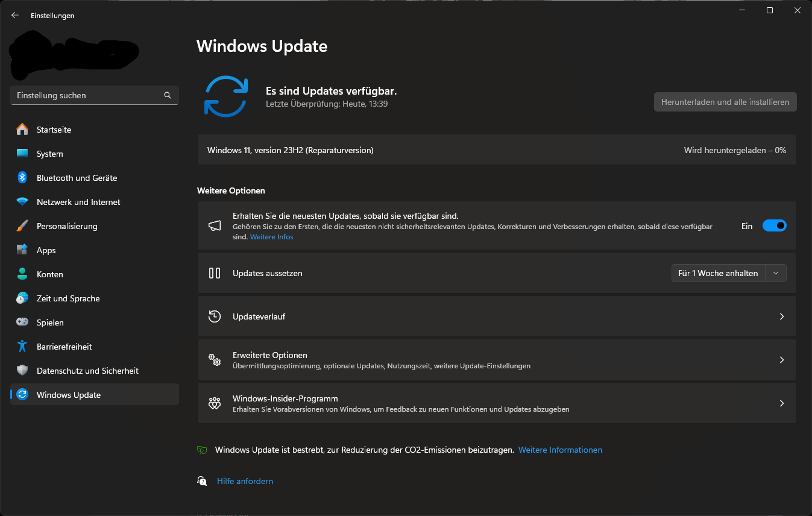
Task: Select the Spielen settings category
Action: (x=95, y=322)
